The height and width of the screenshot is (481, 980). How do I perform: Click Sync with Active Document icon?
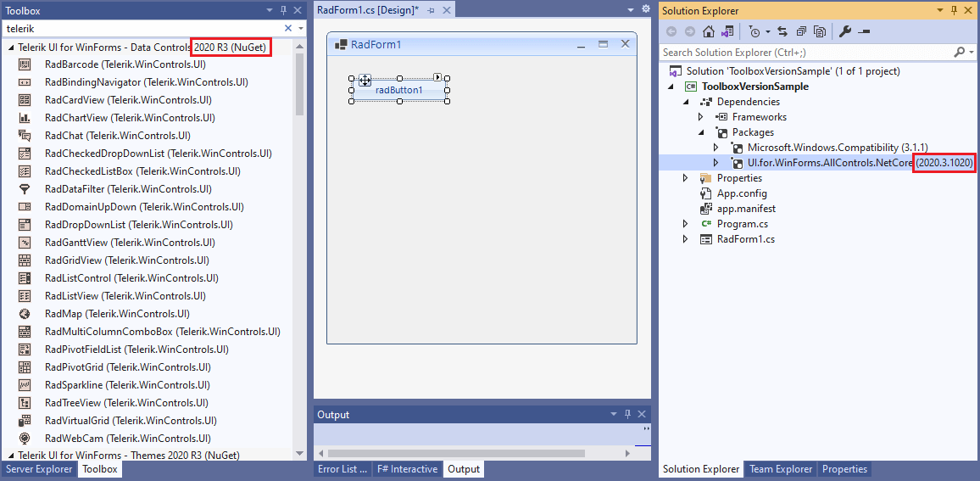tap(782, 31)
